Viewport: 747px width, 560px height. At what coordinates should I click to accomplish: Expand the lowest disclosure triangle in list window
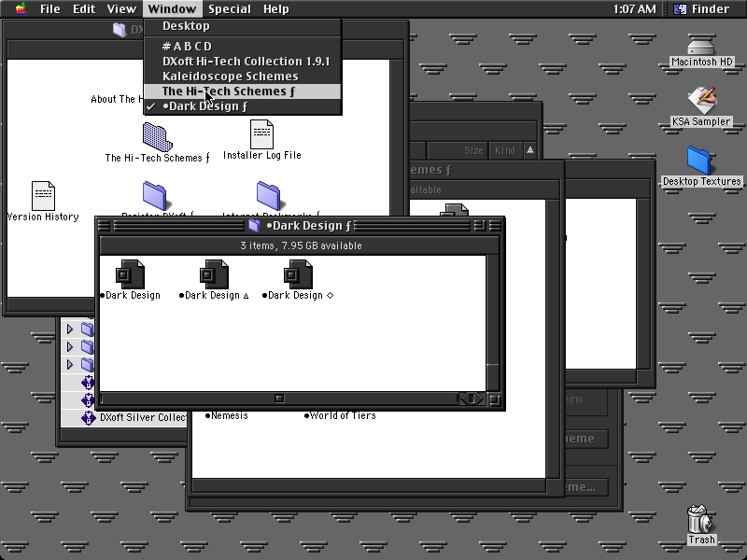click(70, 364)
